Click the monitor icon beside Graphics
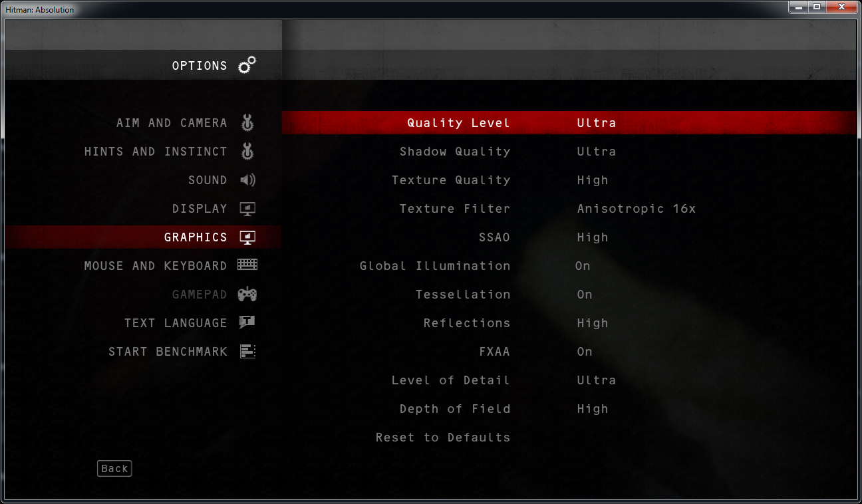 [x=247, y=237]
